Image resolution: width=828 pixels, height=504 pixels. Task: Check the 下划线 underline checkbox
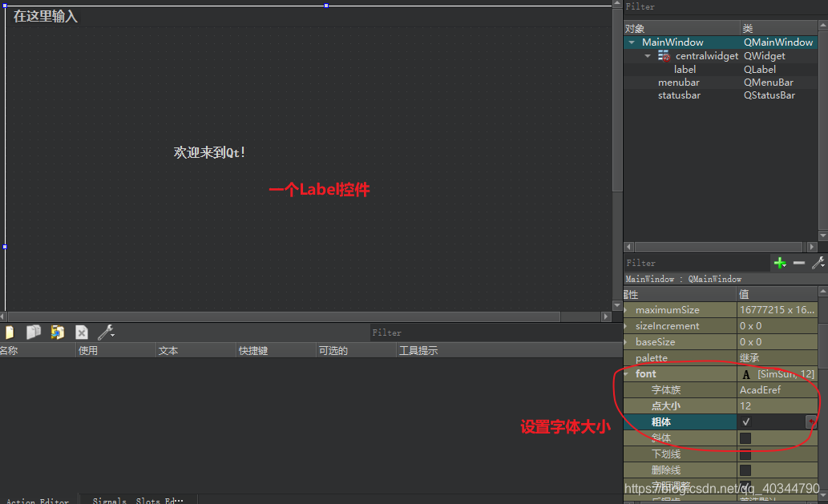click(745, 454)
